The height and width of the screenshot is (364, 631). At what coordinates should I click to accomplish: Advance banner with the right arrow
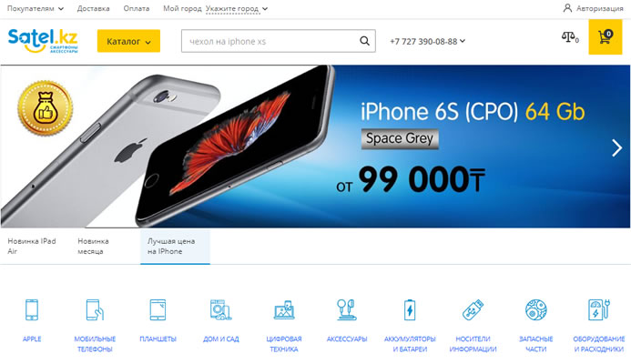[x=617, y=147]
